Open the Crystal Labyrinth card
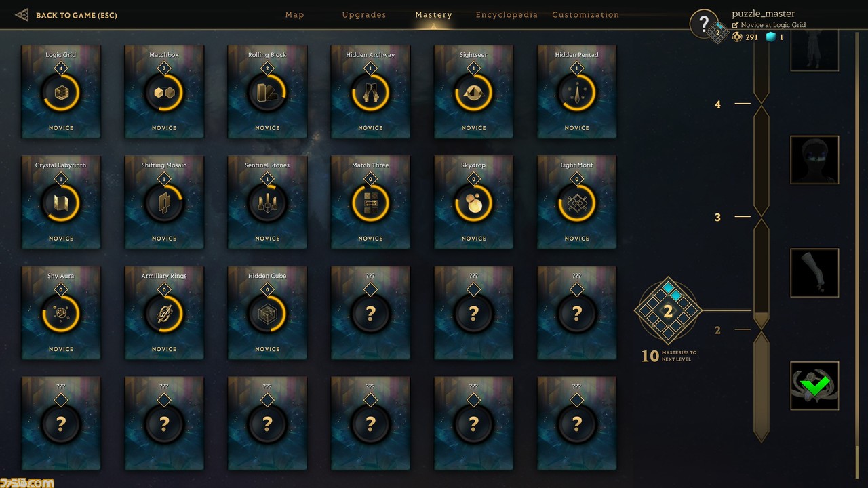 click(61, 202)
